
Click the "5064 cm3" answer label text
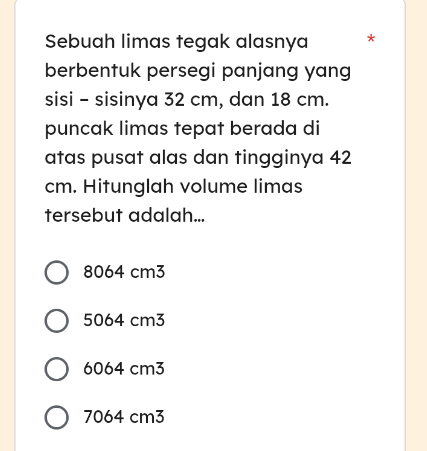124,320
